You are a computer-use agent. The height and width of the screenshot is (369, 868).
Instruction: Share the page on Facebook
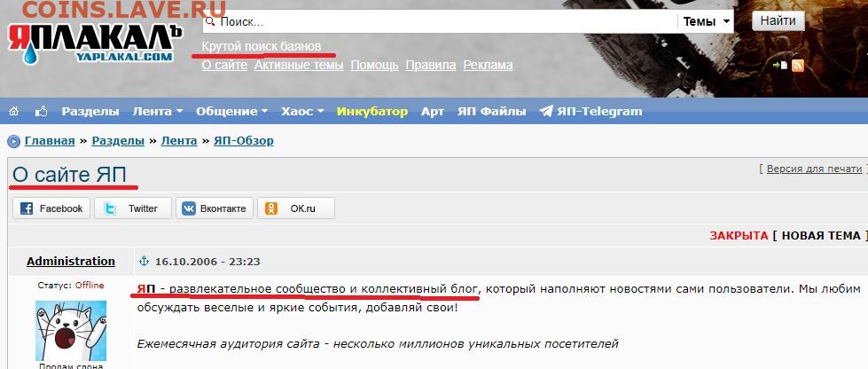coord(51,208)
